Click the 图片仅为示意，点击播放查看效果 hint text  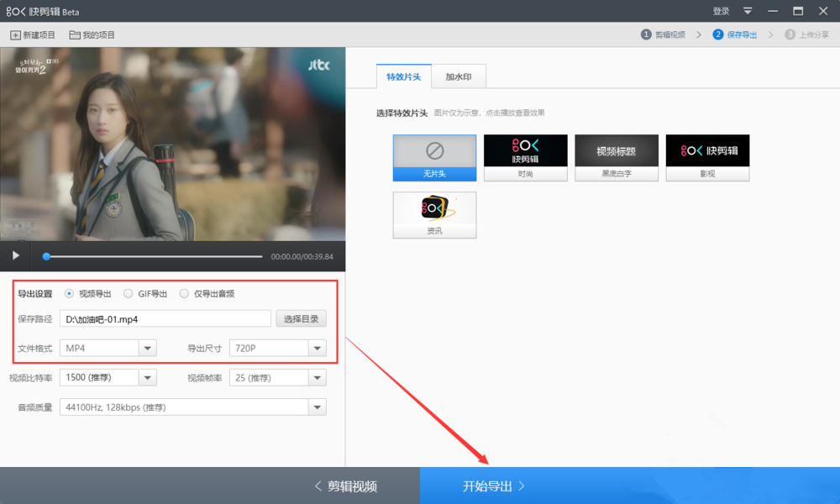(489, 113)
